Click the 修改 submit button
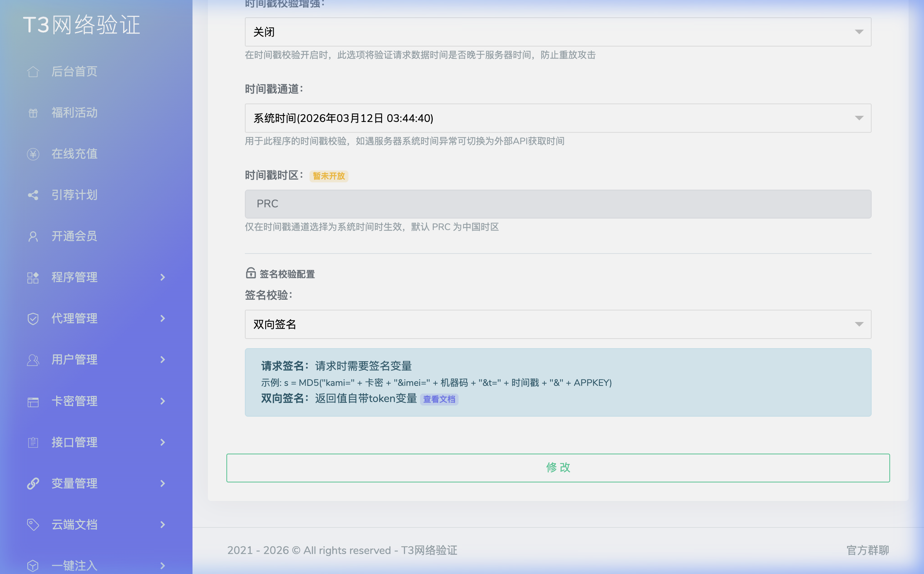This screenshot has width=924, height=574. 558,468
